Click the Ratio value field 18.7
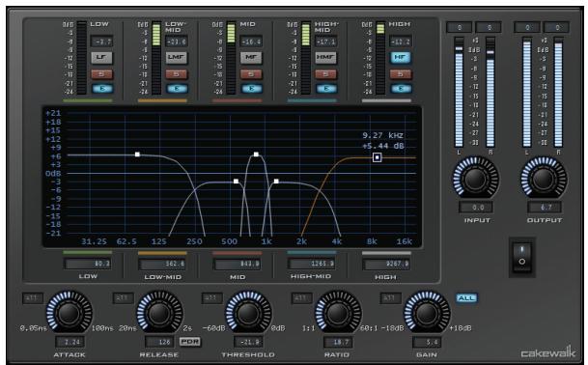Screen dimensions: 588x365 pyautogui.click(x=338, y=342)
